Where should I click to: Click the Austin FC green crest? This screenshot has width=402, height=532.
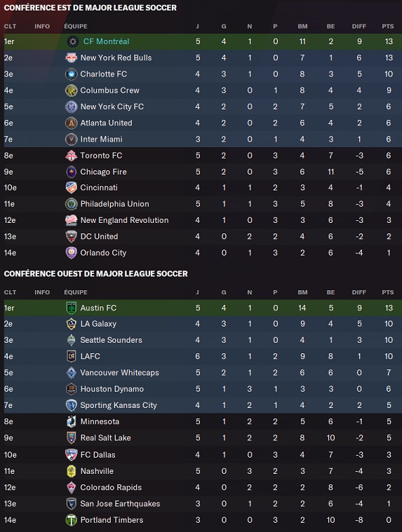[72, 308]
